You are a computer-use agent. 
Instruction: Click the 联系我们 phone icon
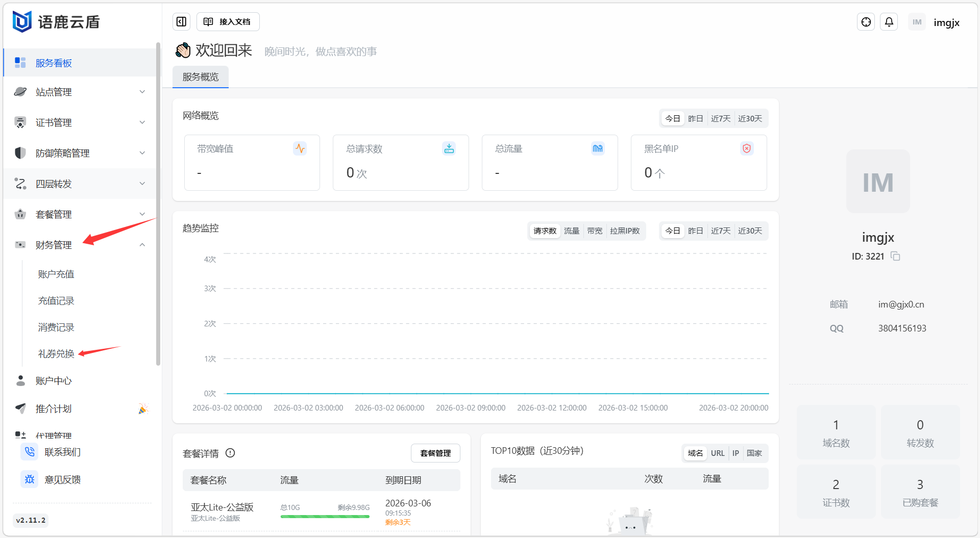pos(30,452)
